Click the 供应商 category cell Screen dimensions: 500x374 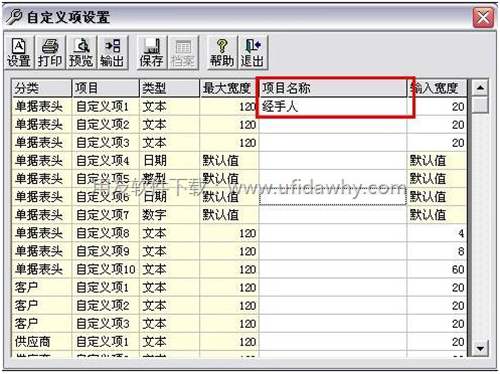(x=42, y=341)
